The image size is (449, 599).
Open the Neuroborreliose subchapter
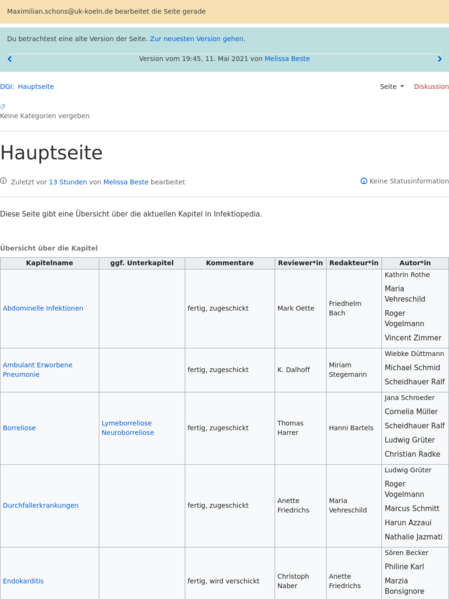(x=128, y=433)
